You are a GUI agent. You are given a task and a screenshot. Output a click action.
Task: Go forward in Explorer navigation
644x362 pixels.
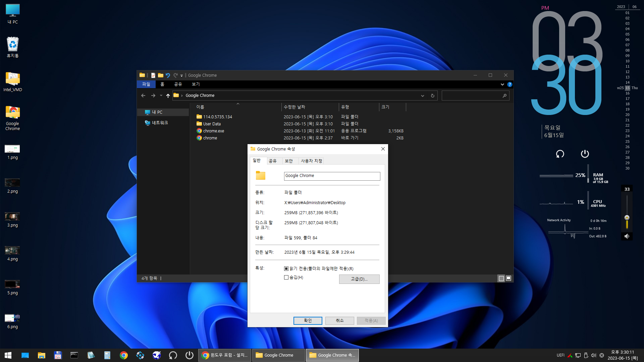[x=153, y=96]
